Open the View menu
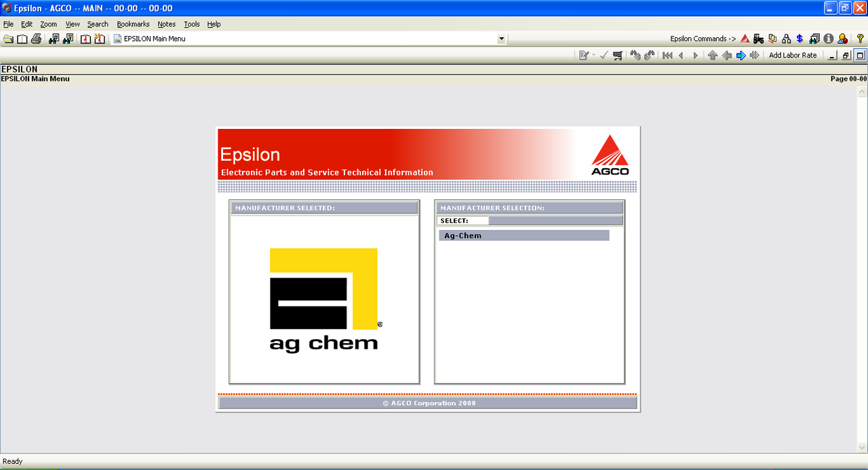868x470 pixels. click(73, 24)
